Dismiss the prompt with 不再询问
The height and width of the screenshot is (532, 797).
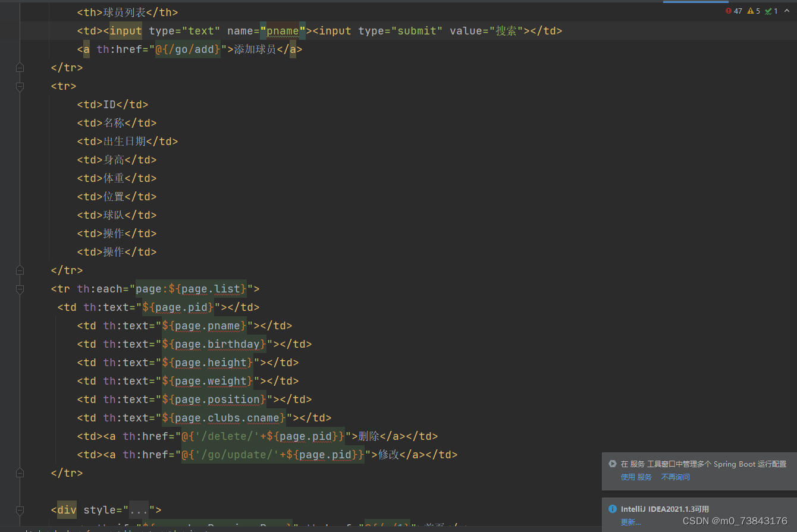[x=675, y=476]
